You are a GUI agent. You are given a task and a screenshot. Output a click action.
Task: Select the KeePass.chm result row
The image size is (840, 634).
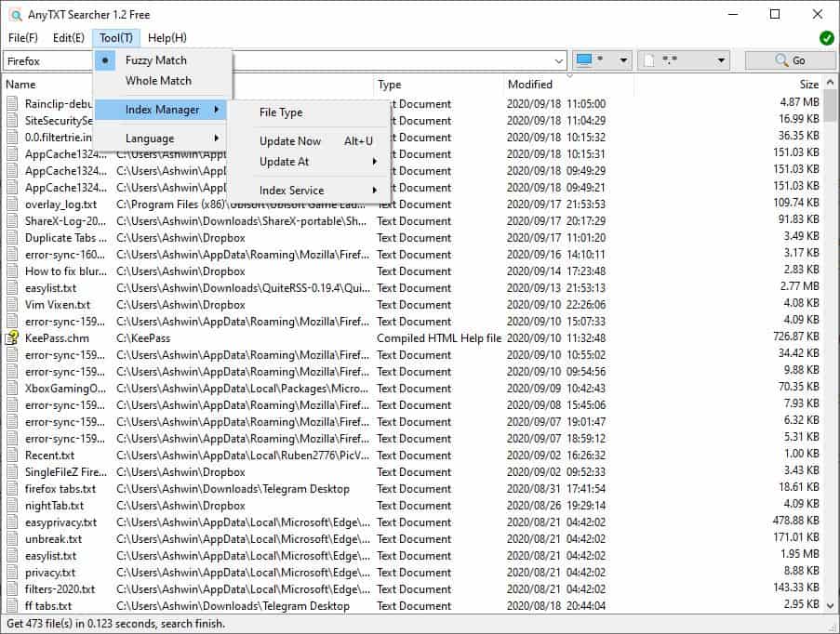pyautogui.click(x=414, y=337)
